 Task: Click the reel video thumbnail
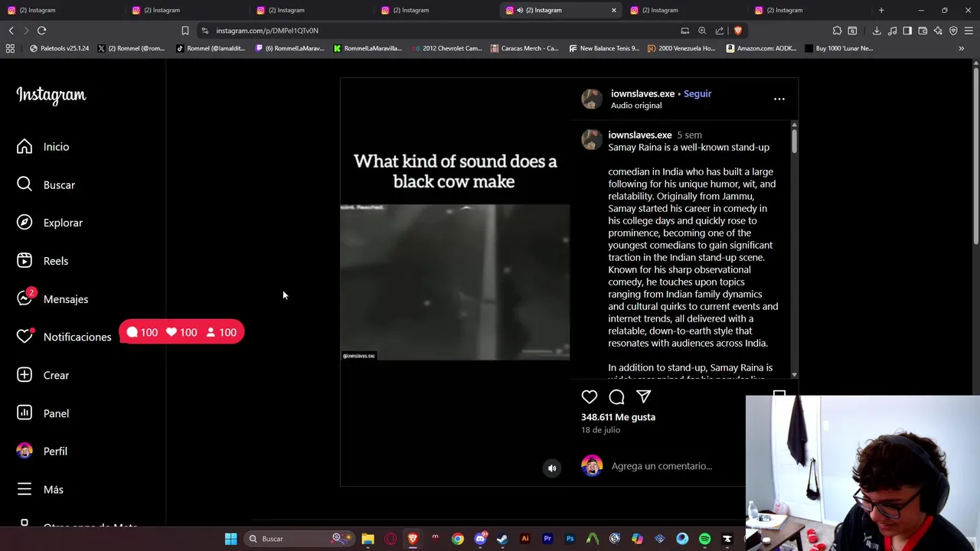pyautogui.click(x=455, y=282)
